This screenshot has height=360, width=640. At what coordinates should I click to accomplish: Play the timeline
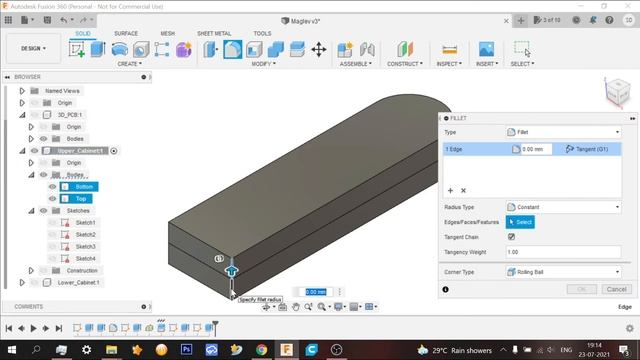point(33,328)
